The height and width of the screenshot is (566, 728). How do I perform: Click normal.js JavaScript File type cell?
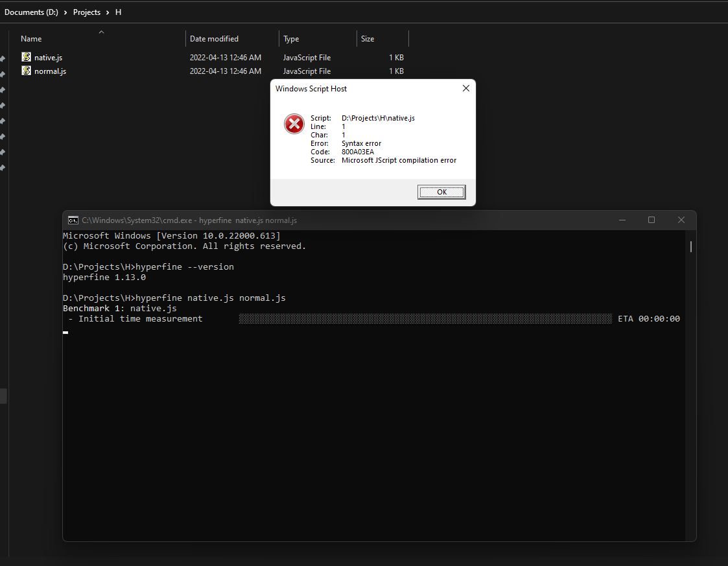tap(307, 71)
